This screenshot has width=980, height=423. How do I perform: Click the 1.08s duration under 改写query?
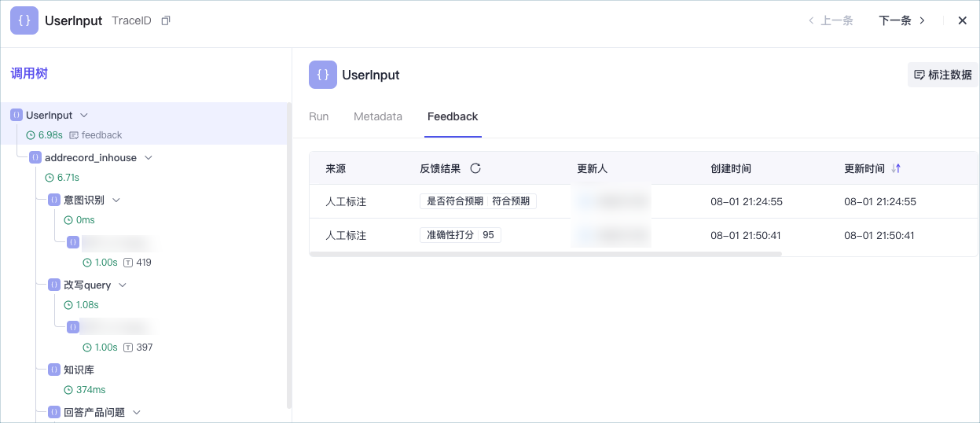(x=87, y=305)
